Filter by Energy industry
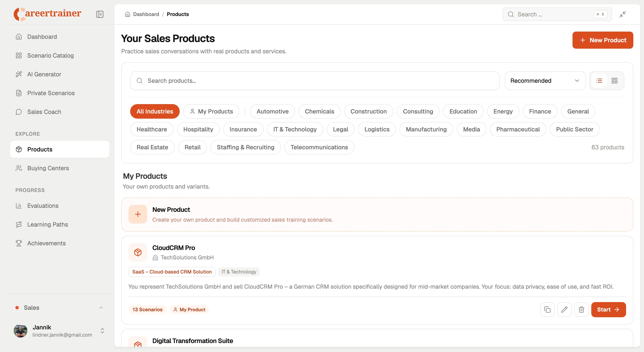 click(503, 111)
